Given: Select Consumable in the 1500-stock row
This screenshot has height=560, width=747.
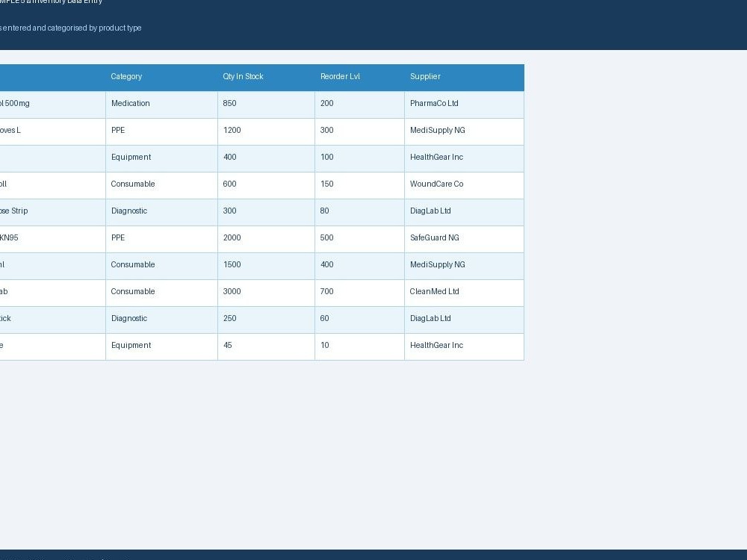Looking at the screenshot, I should (x=161, y=267).
